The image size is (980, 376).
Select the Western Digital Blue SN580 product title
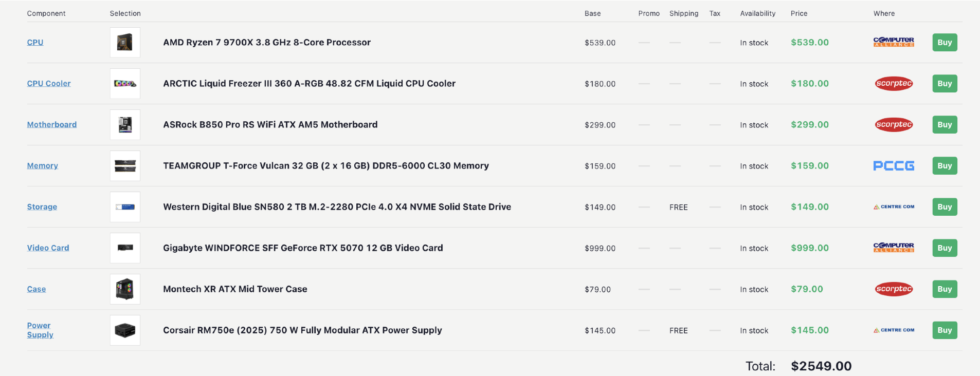337,206
